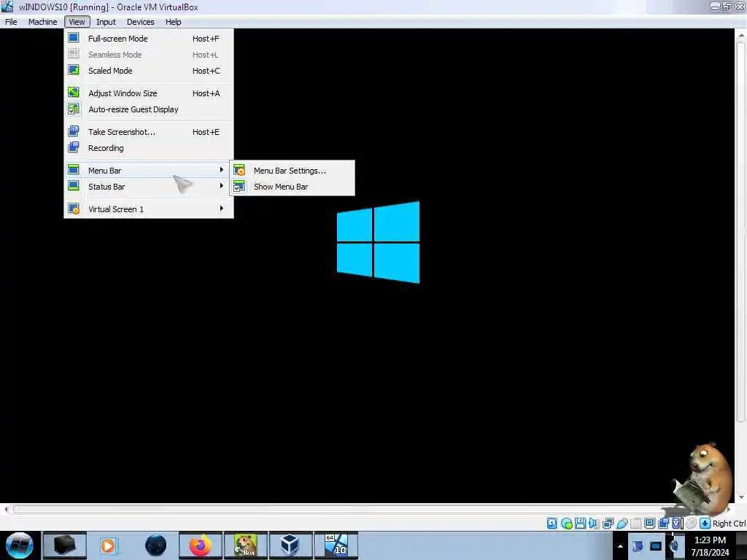
Task: Toggle Recording in the View menu
Action: point(149,148)
